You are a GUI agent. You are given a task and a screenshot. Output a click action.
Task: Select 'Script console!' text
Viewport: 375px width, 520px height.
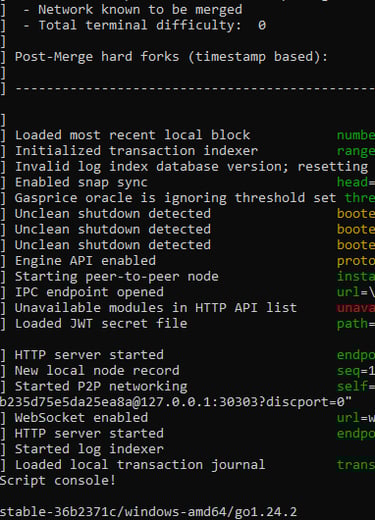58,480
